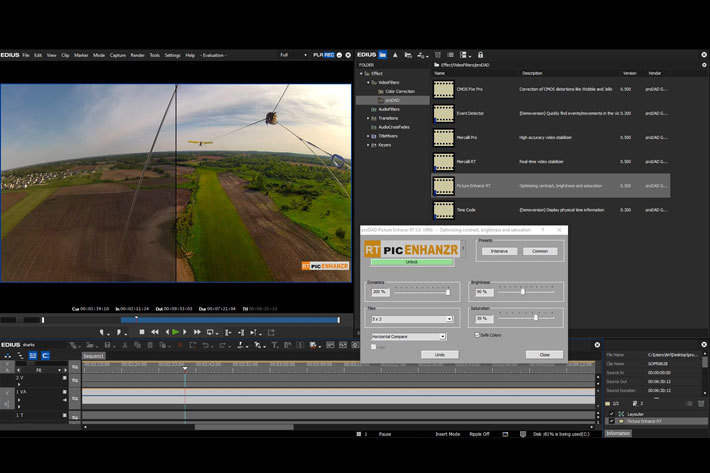
Task: Open the Full preview size dropdown
Action: 293,55
